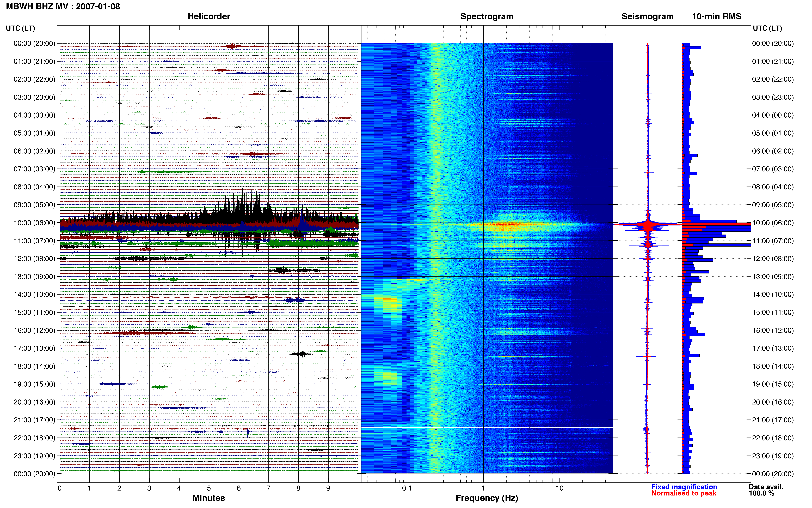Click left time label '14:00 (10:00)'
The width and height of the screenshot is (812, 508).
(x=34, y=294)
